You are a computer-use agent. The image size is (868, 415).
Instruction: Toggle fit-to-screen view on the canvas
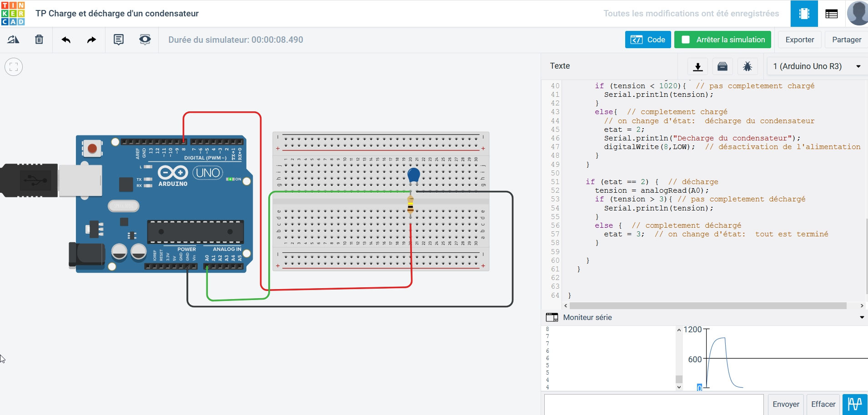[x=13, y=66]
